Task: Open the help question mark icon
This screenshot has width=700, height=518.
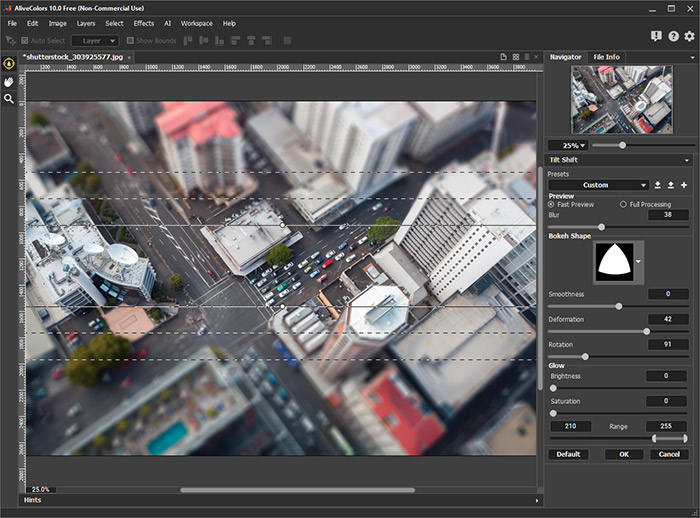Action: [x=672, y=37]
